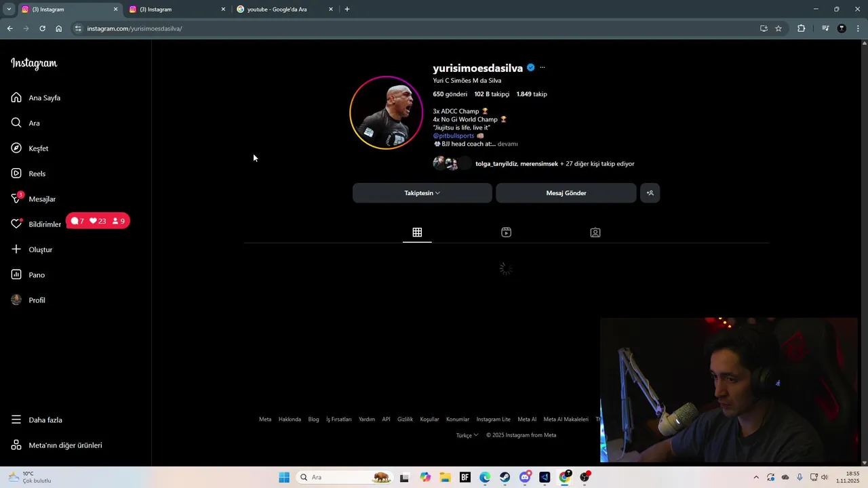
Task: Open Bildirimler notifications heart icon
Action: pos(16,224)
